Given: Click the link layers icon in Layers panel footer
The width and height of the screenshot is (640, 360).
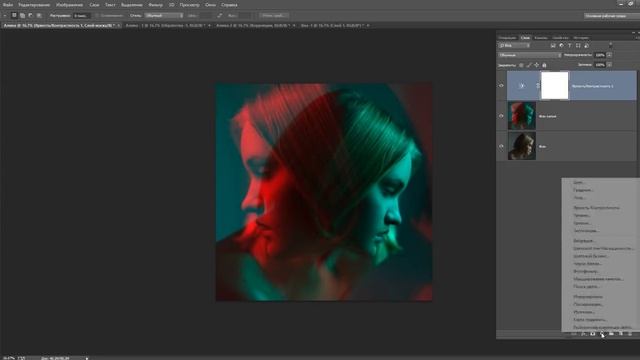Looking at the screenshot, I should 574,334.
